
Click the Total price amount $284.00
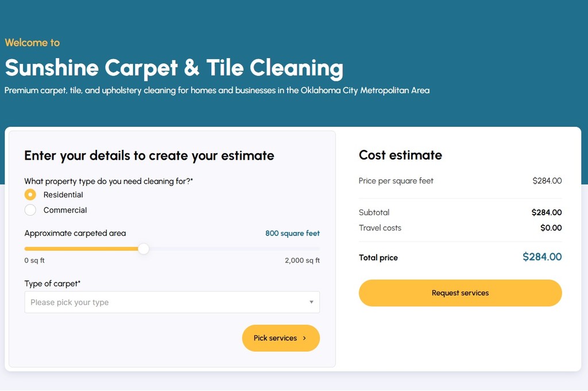pyautogui.click(x=541, y=257)
